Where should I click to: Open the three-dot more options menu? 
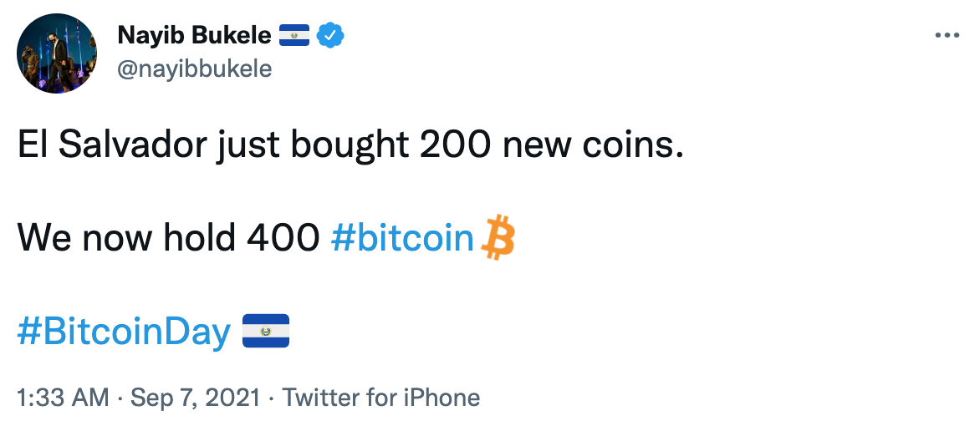(946, 36)
